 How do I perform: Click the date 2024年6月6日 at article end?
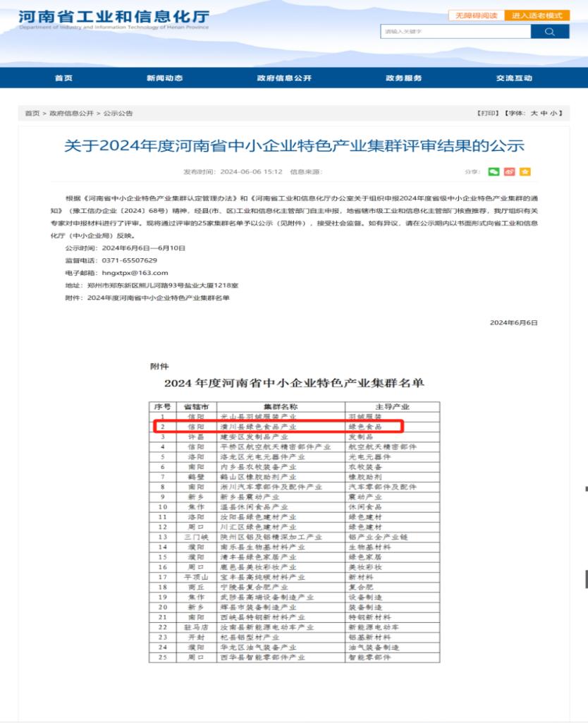514,322
